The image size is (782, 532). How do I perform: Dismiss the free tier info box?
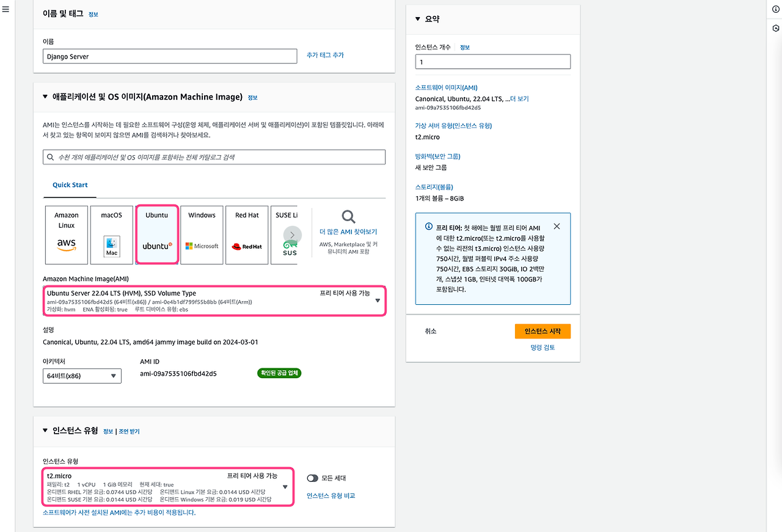(557, 226)
